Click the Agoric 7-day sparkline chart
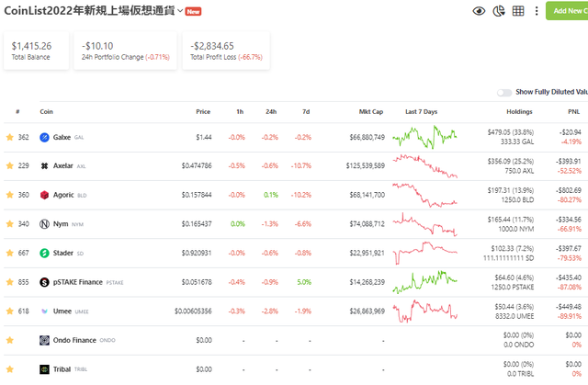Image resolution: width=588 pixels, height=385 pixels. tap(424, 195)
